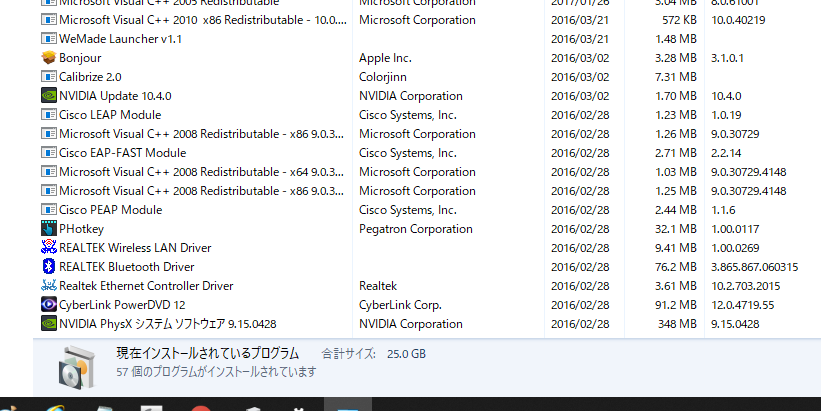Select the CyberLink PowerDVD 12 name

pyautogui.click(x=122, y=305)
